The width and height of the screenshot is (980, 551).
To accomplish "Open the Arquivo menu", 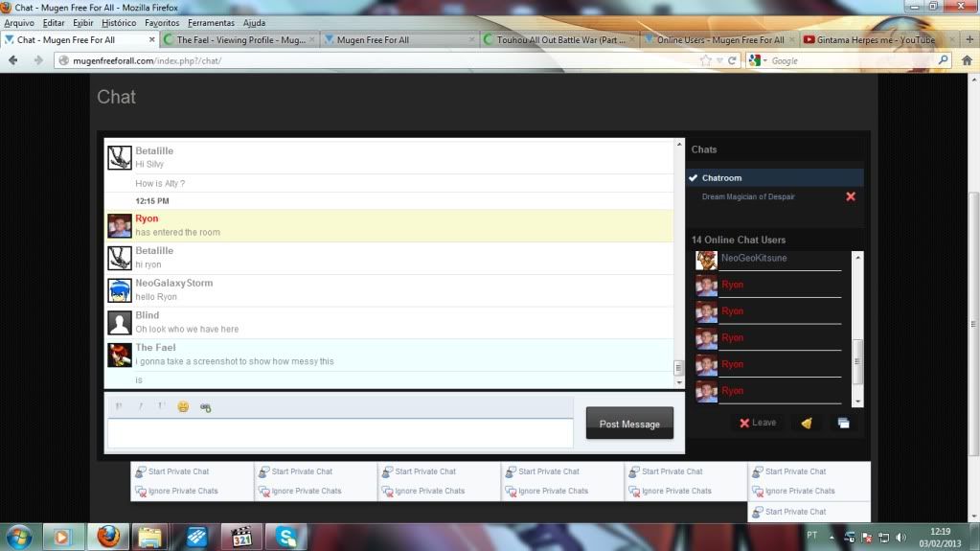I will pos(19,22).
